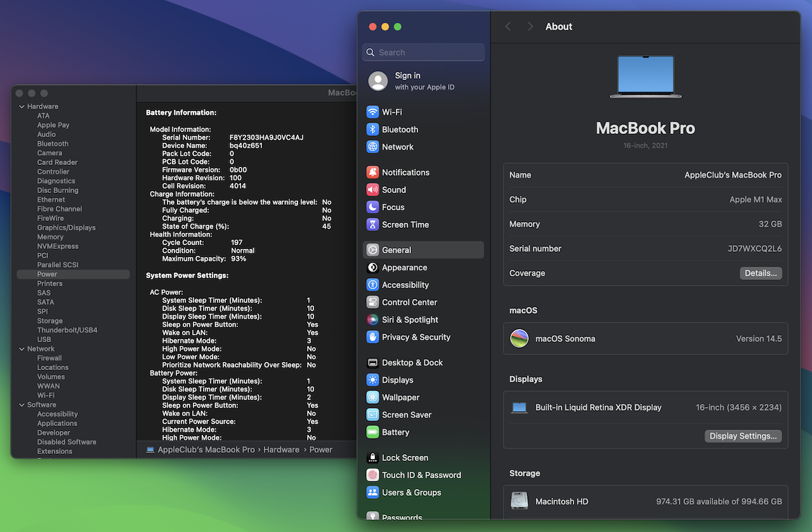812x532 pixels.
Task: Select the Desktop & Dock icon
Action: click(372, 362)
